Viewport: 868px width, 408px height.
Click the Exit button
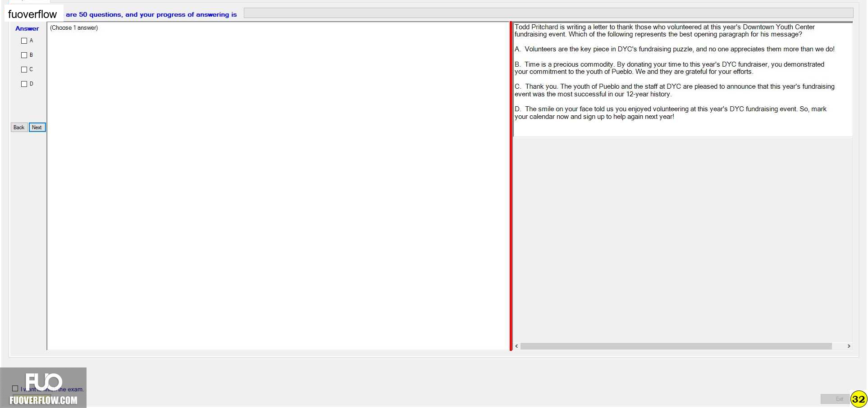(x=835, y=399)
